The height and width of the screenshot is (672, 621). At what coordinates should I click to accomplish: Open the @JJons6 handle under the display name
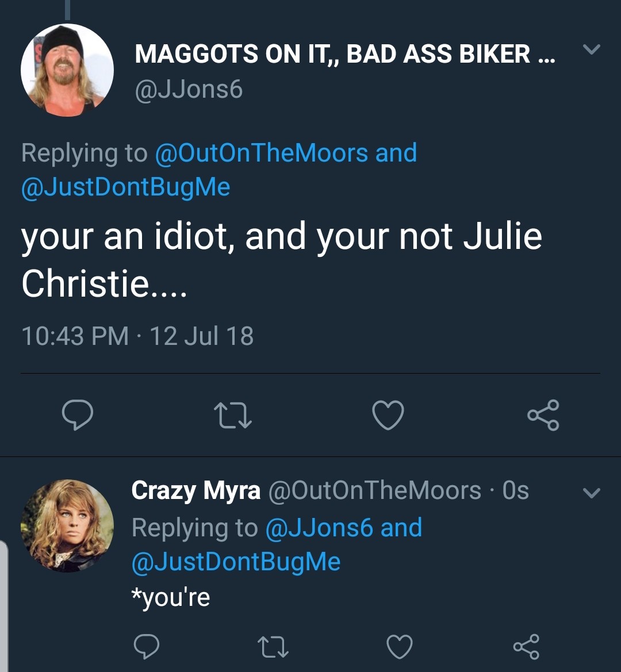coord(189,90)
